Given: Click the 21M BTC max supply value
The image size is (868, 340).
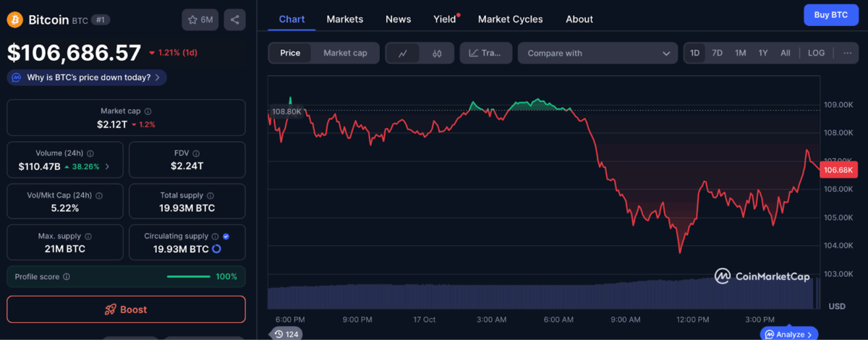Looking at the screenshot, I should 64,249.
